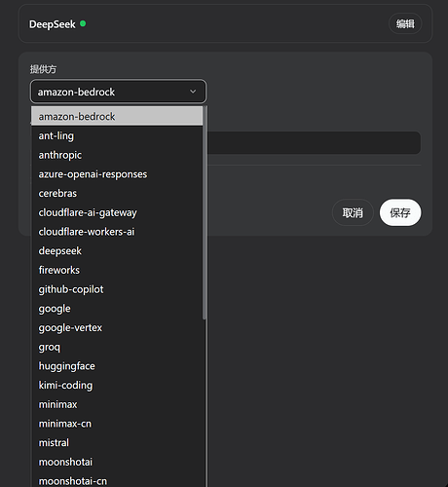Pick azure-openai-responses option
Image resolution: width=448 pixels, height=487 pixels.
point(117,174)
